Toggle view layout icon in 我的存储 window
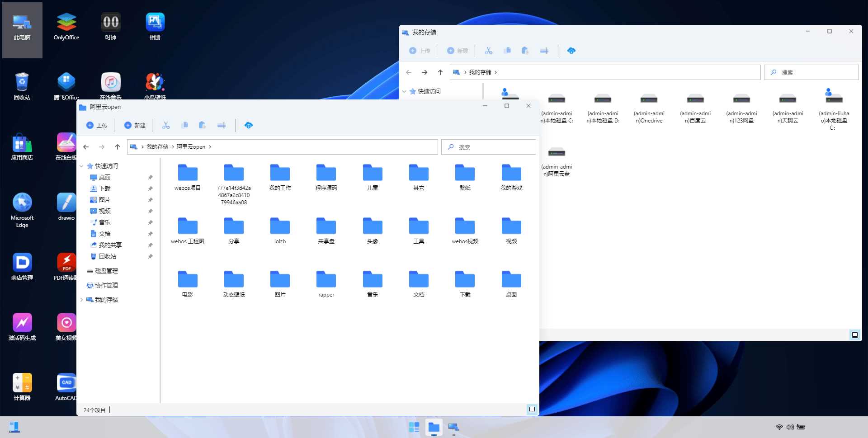 [854, 335]
